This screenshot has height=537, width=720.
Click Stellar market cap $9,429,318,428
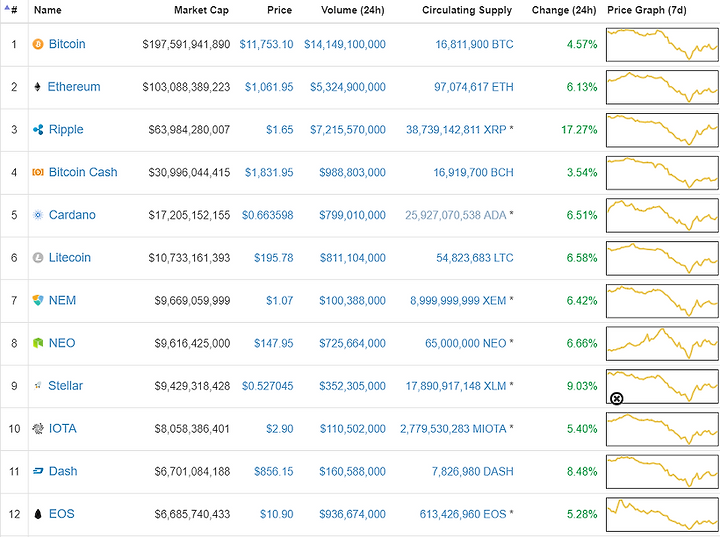coord(192,386)
